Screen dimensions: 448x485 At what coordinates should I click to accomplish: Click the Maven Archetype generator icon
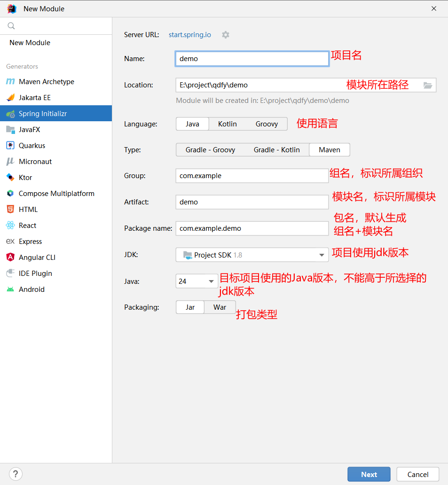10,82
